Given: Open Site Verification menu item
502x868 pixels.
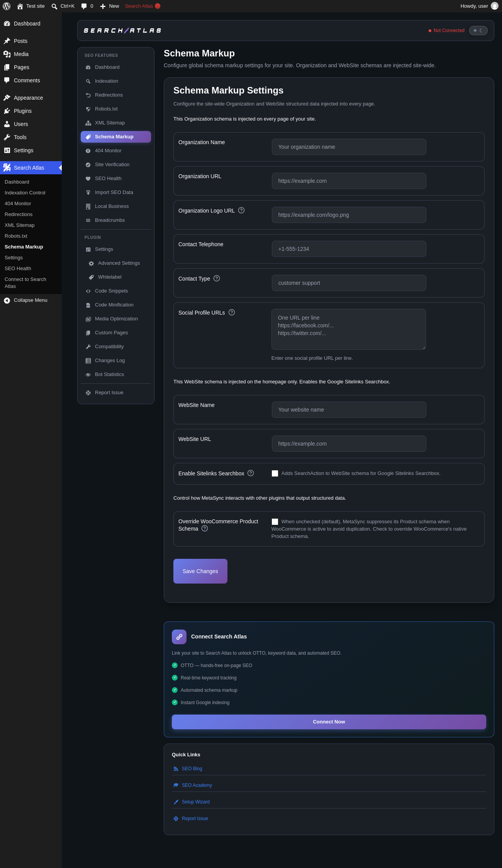Looking at the screenshot, I should pyautogui.click(x=116, y=165).
